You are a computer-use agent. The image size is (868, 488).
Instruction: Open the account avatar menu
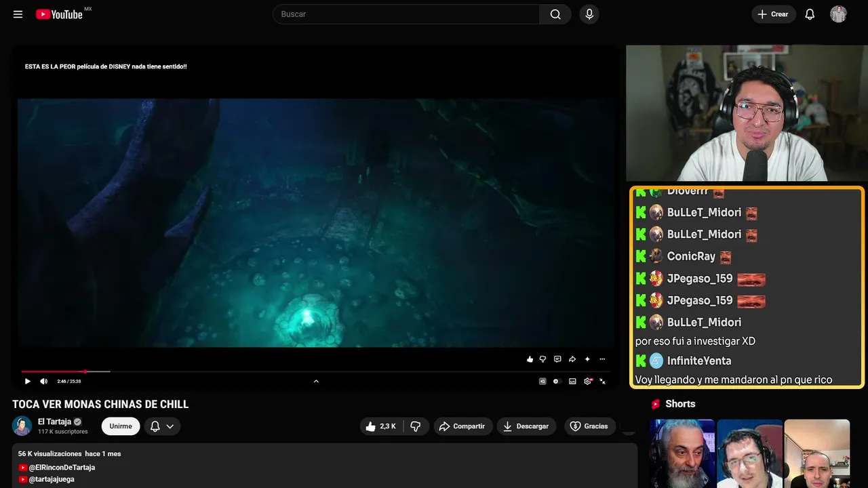838,14
